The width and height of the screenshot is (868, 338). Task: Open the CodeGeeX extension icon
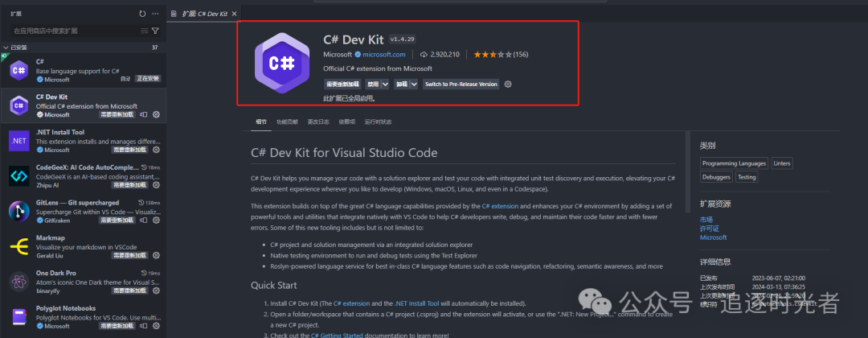[18, 175]
